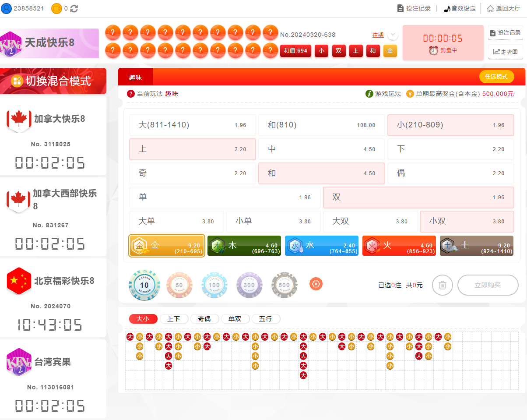Click the user avatar icon next to 23858521
Image resolution: width=527 pixels, height=420 pixels.
pos(6,8)
